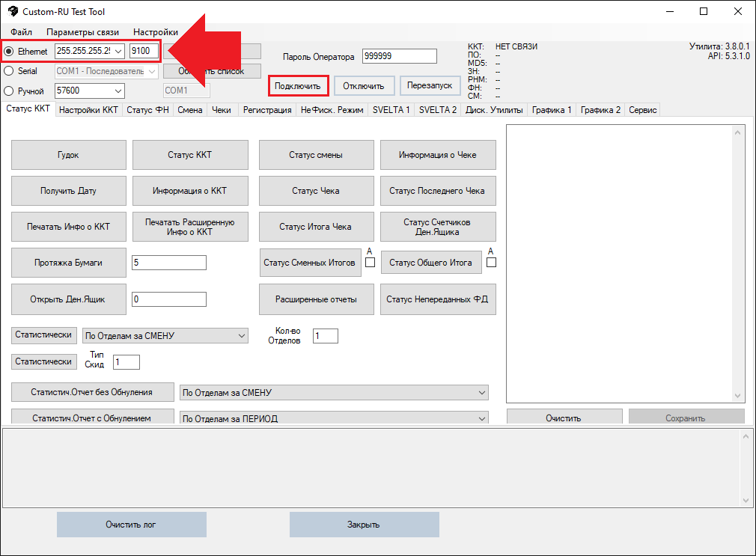Expand the По Отделам за ПЕРИОД dropdown
This screenshot has height=556, width=756.
click(x=481, y=418)
